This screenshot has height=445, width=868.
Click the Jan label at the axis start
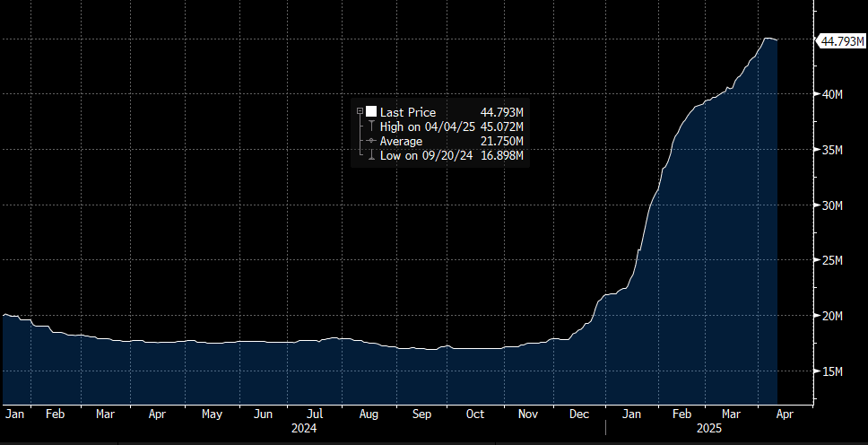click(15, 414)
